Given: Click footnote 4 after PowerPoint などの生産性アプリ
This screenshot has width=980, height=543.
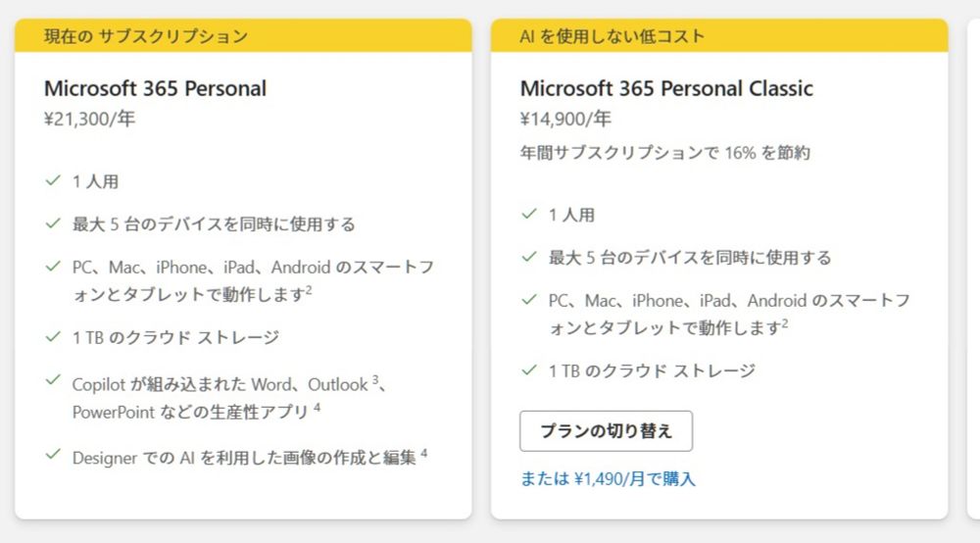Looking at the screenshot, I should pos(317,407).
